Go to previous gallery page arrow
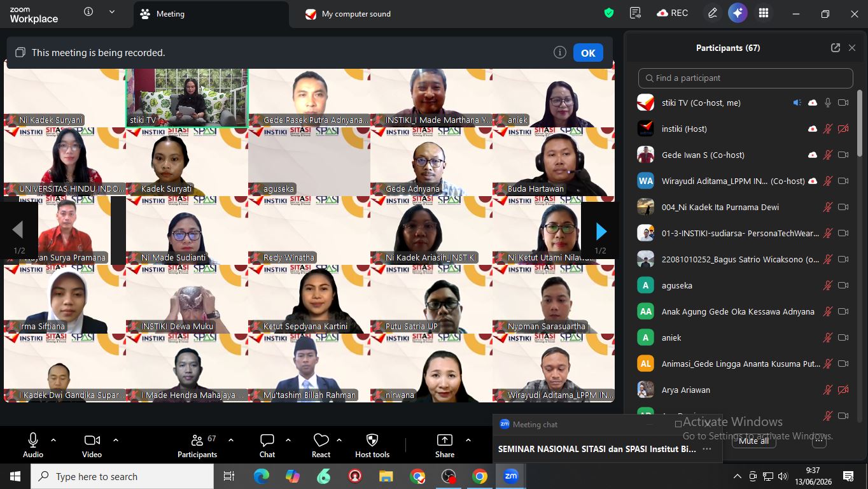 pos(18,230)
